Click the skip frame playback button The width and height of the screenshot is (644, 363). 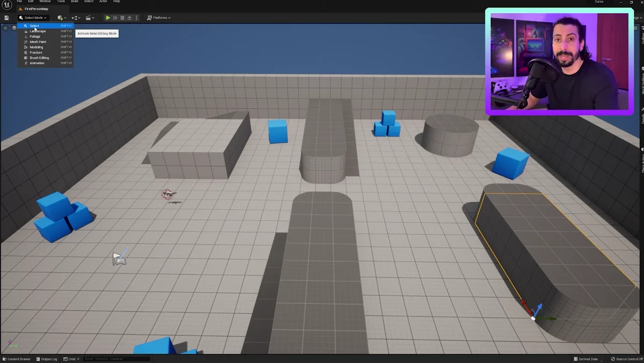pos(115,18)
